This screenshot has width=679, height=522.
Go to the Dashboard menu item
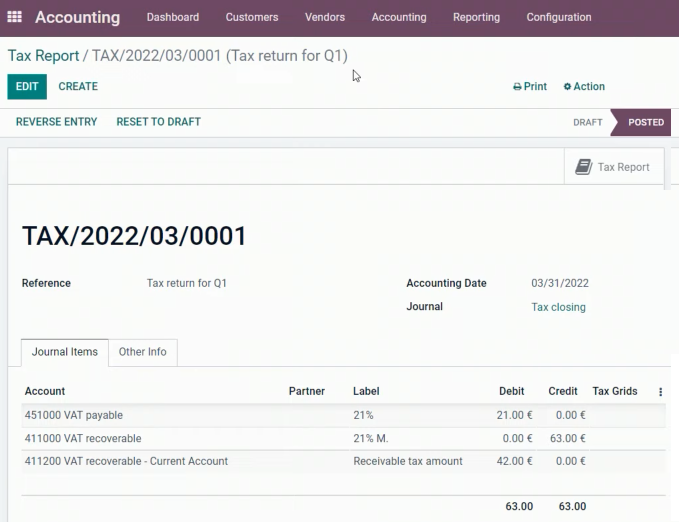[173, 17]
